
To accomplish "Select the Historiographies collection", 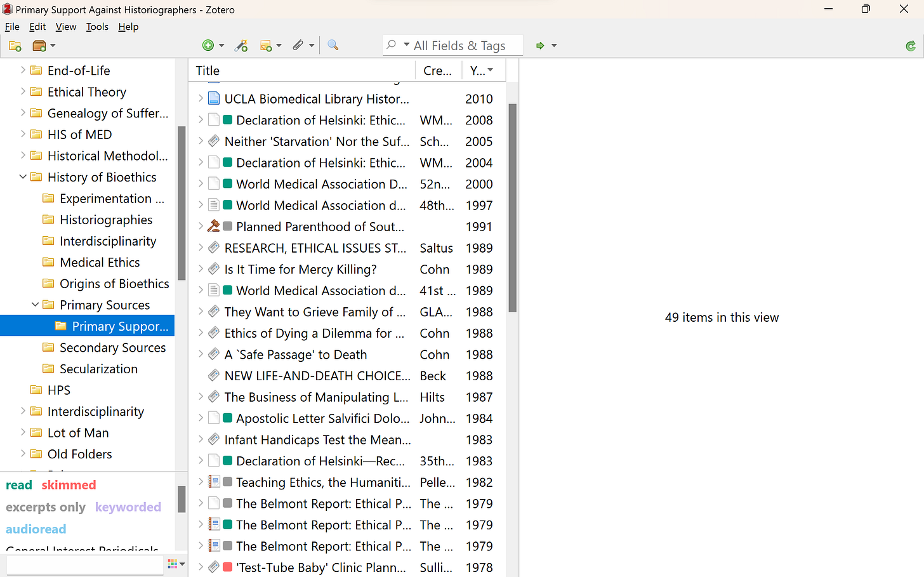I will pos(106,220).
